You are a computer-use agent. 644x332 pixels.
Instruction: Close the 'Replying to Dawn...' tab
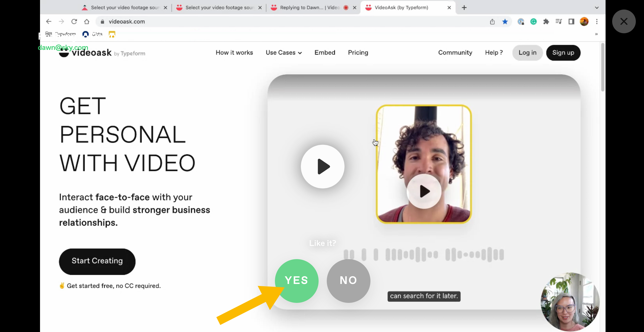tap(355, 8)
